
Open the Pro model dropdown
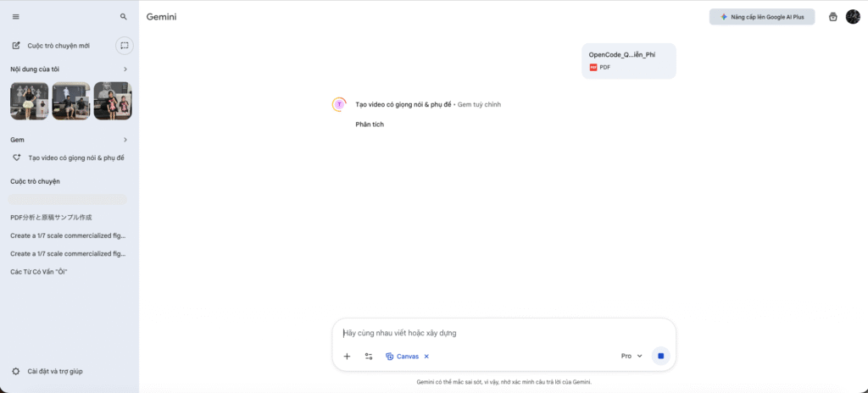coord(632,357)
